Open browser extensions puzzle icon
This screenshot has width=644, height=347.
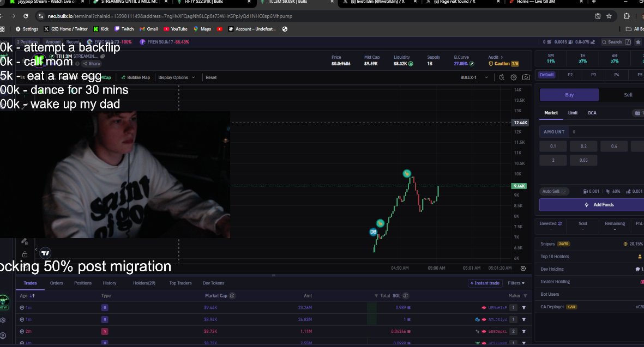pyautogui.click(x=627, y=16)
